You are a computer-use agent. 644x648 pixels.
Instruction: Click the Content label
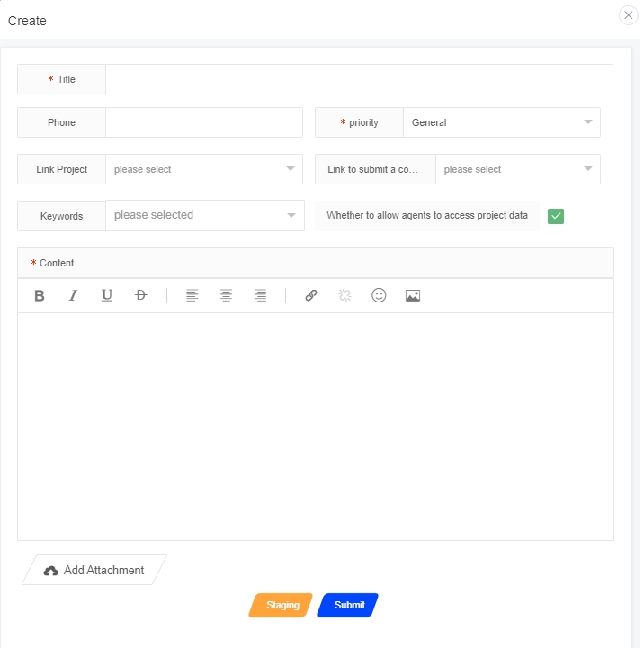(x=57, y=263)
